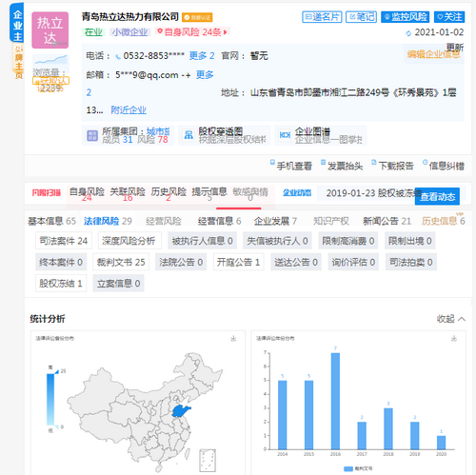Image resolution: width=476 pixels, height=475 pixels.
Task: Select the 关联风险 16 tab
Action: pyautogui.click(x=128, y=194)
